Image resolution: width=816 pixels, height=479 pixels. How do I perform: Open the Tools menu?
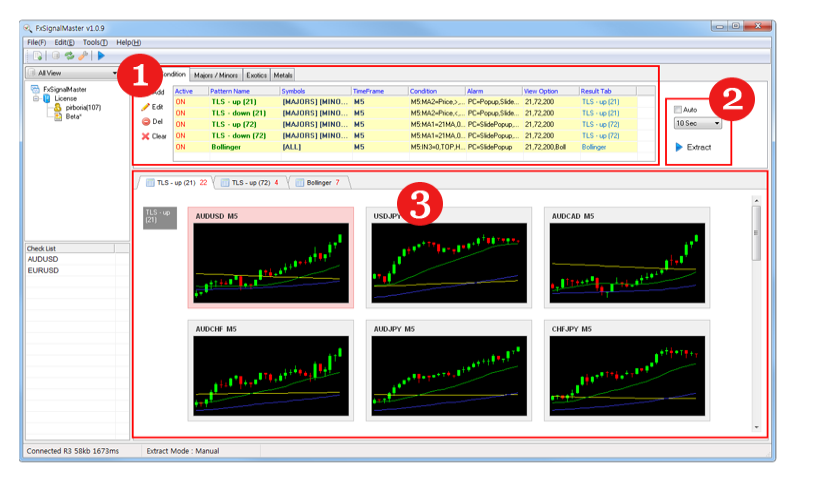click(x=95, y=43)
